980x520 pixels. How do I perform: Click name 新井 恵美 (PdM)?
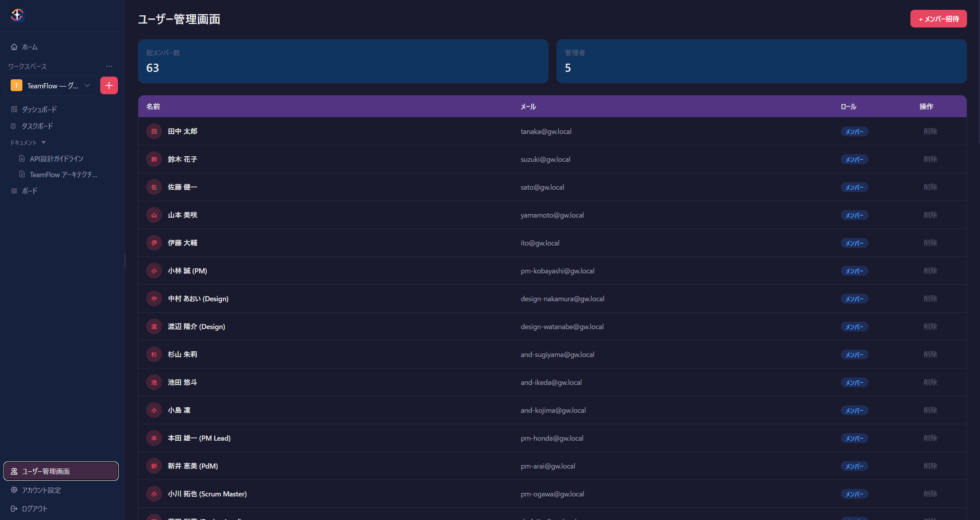coord(193,466)
